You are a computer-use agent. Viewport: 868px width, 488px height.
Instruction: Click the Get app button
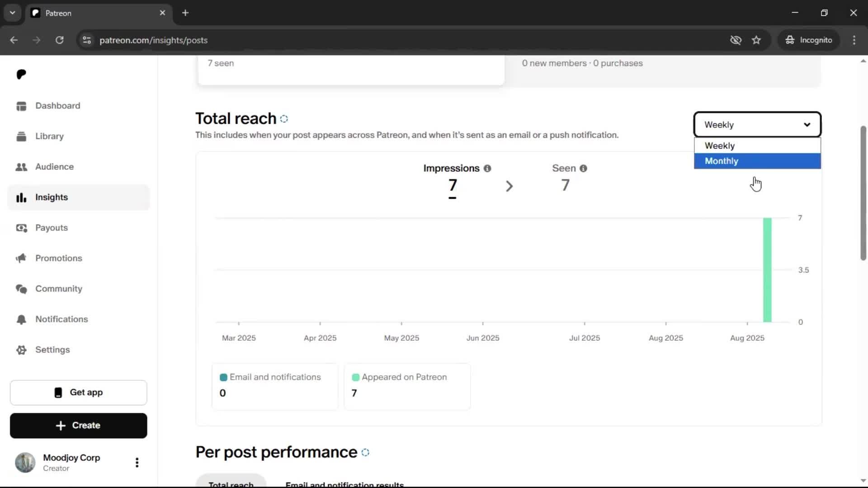pos(78,392)
